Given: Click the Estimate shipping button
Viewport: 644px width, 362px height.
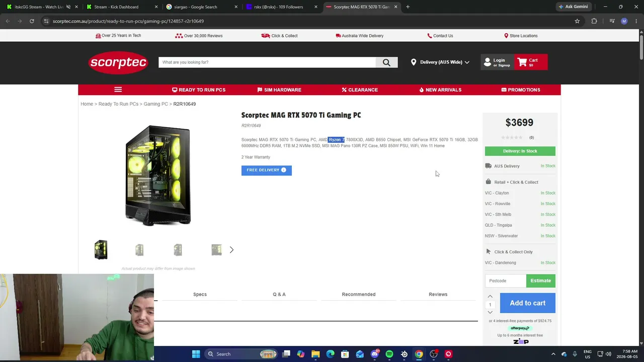Looking at the screenshot, I should point(541,281).
